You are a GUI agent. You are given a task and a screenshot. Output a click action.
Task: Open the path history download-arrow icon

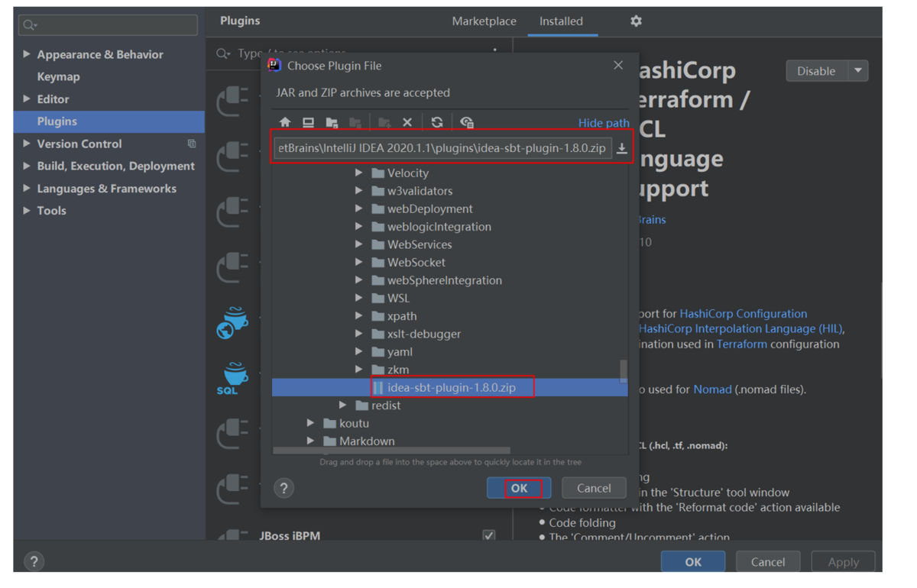622,148
